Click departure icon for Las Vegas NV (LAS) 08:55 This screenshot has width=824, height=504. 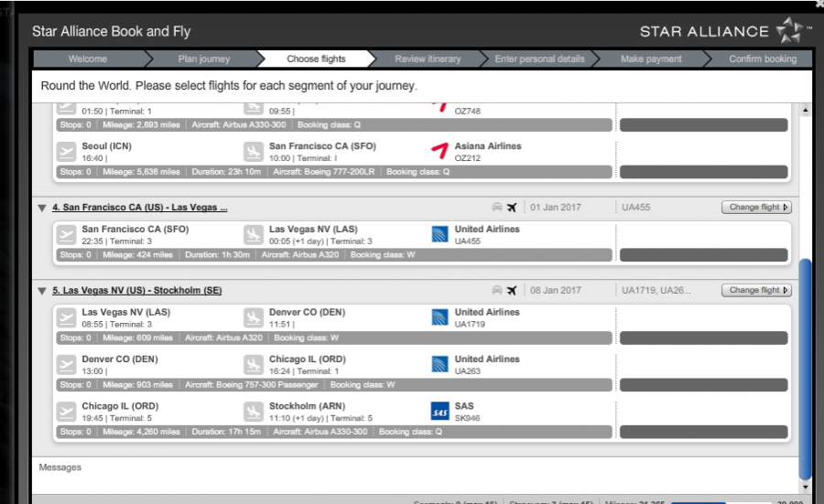[x=66, y=317]
